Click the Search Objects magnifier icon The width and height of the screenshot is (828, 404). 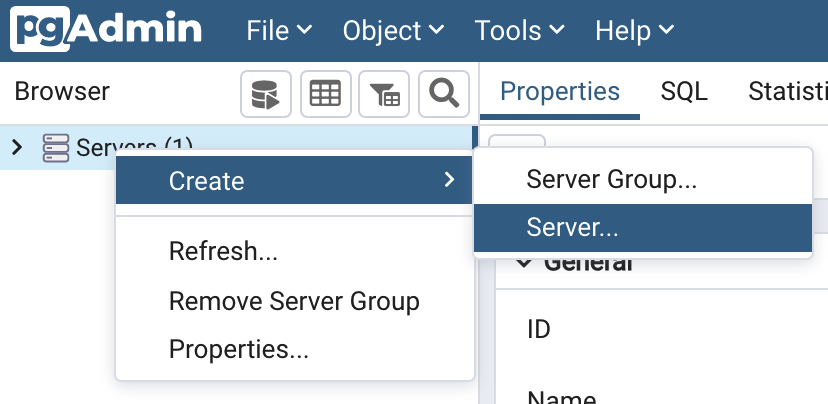coord(444,95)
